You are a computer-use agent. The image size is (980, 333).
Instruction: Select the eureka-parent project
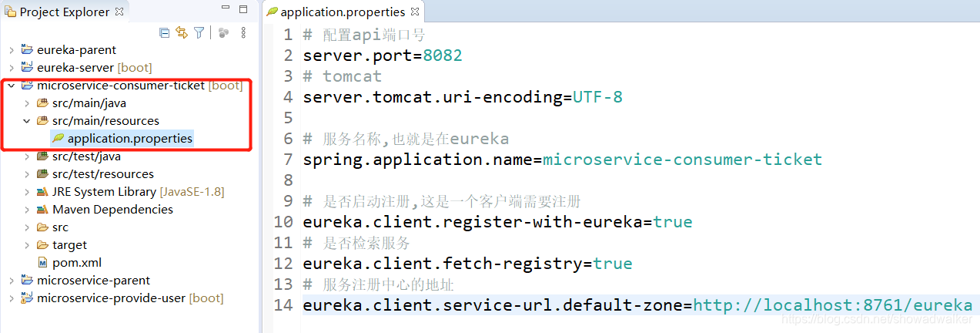tap(77, 50)
